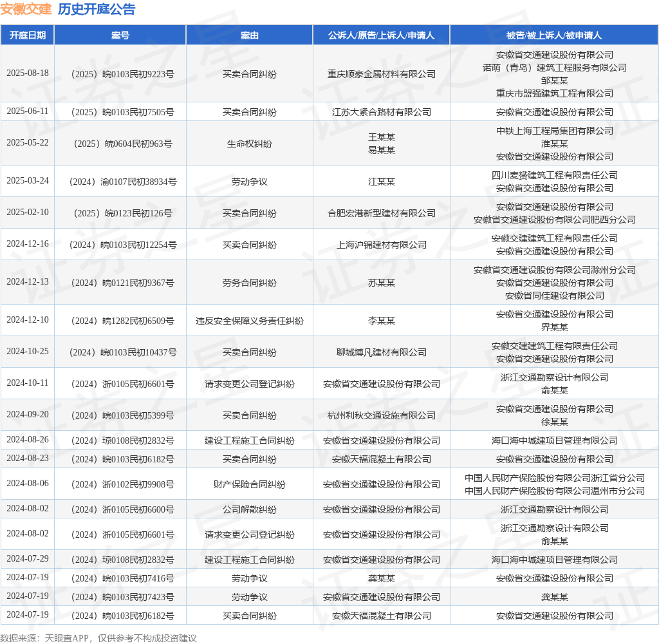The image size is (659, 644).
Task: Select case number (2024)渝0107民初38934号
Action: tap(120, 182)
